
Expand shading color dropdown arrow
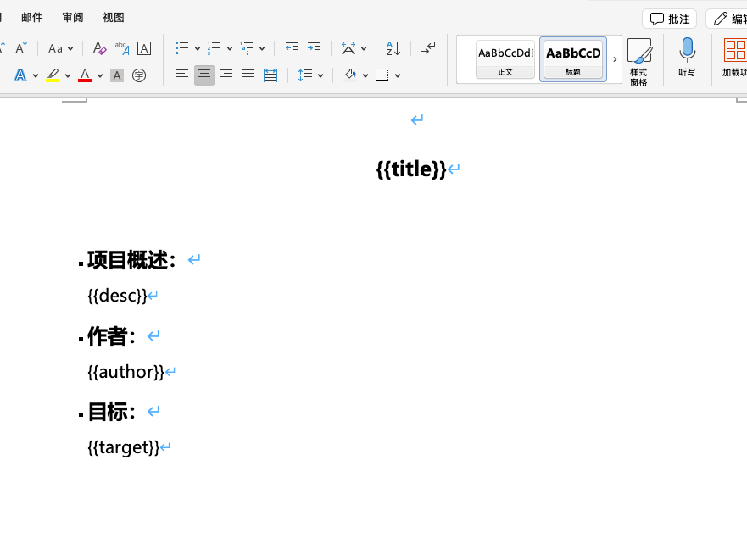point(365,75)
